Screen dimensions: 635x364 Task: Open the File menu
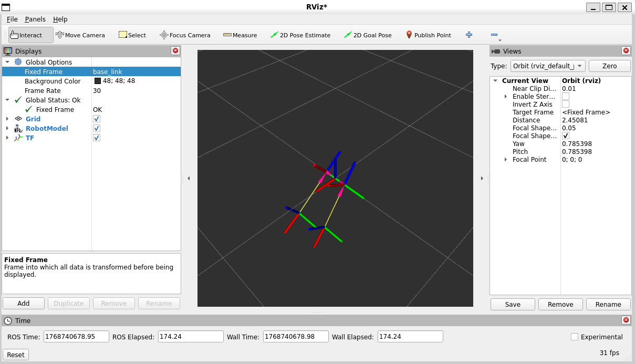pos(12,19)
